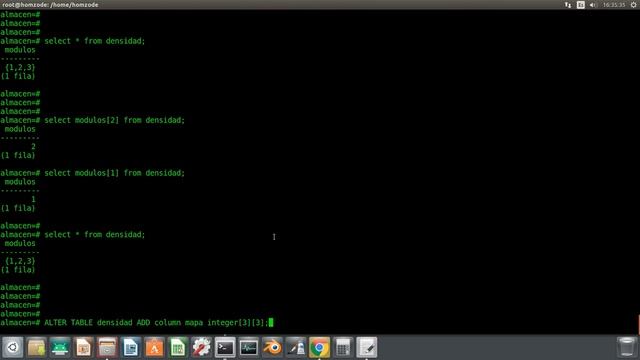Screen dimensions: 640x360
Task: Click the word 'mapa' in ALTER command
Action: click(194, 322)
